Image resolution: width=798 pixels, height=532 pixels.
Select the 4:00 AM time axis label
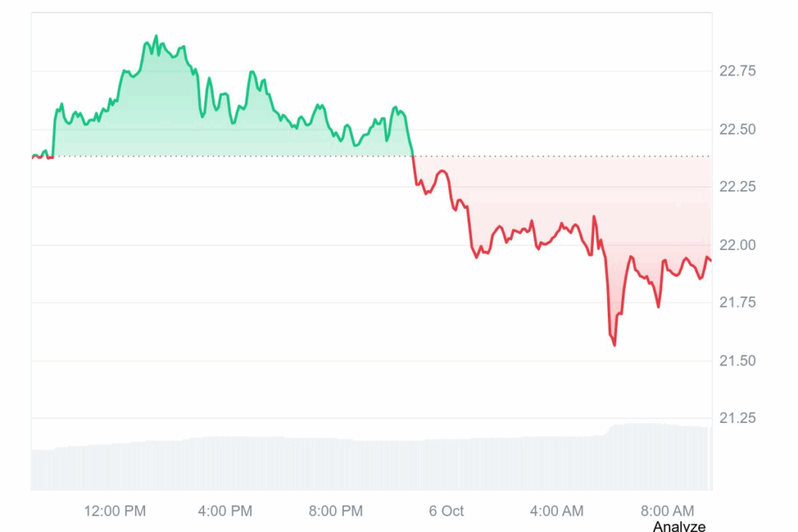(x=556, y=511)
